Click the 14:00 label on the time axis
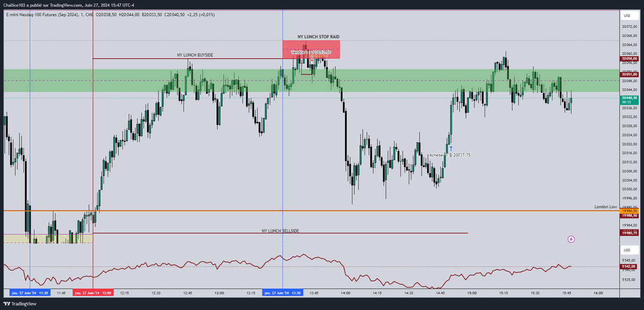Viewport: 644px width, 310px height. [346, 293]
